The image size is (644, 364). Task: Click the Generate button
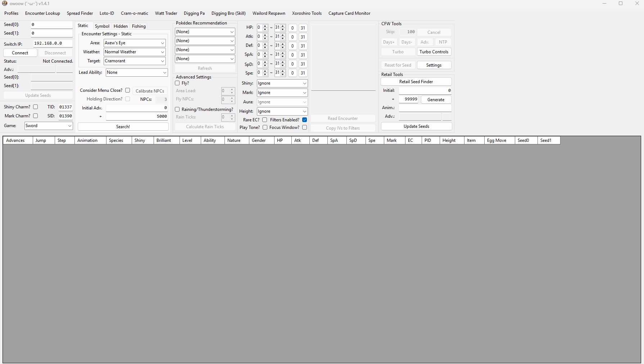(x=436, y=100)
